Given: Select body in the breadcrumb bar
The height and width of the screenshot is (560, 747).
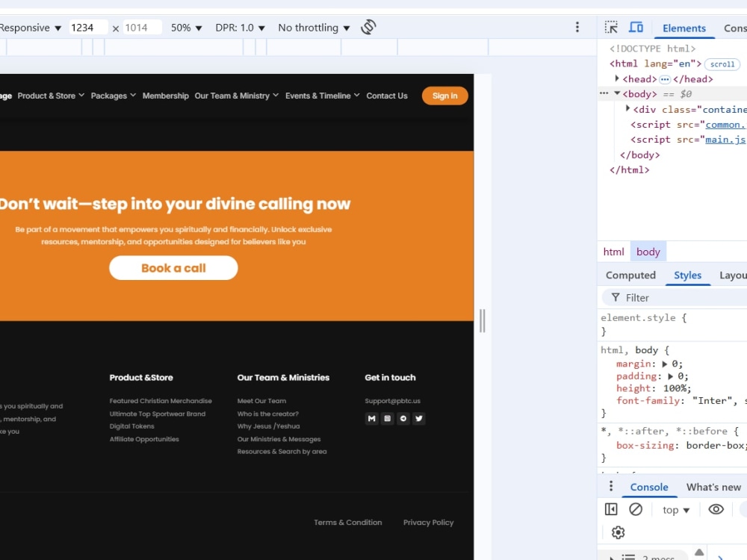Looking at the screenshot, I should 648,252.
